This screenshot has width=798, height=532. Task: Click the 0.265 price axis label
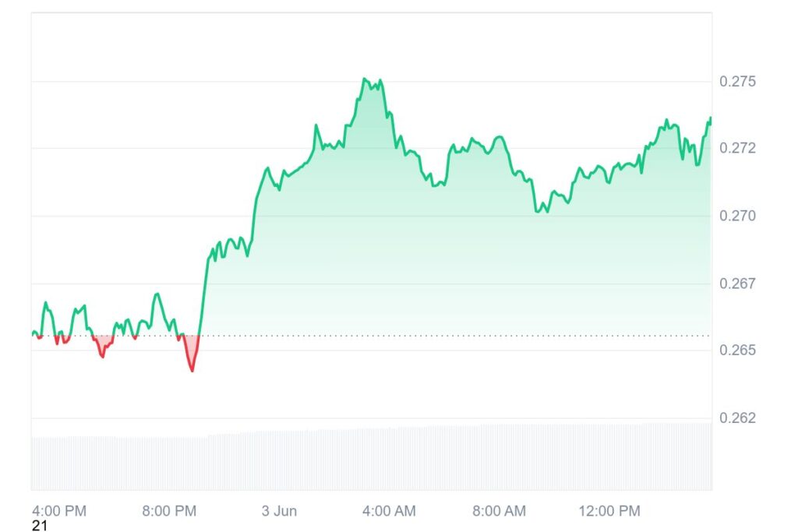736,350
